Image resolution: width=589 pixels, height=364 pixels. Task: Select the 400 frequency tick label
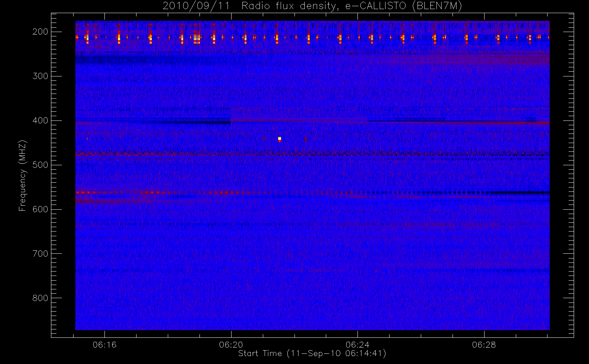[40, 120]
